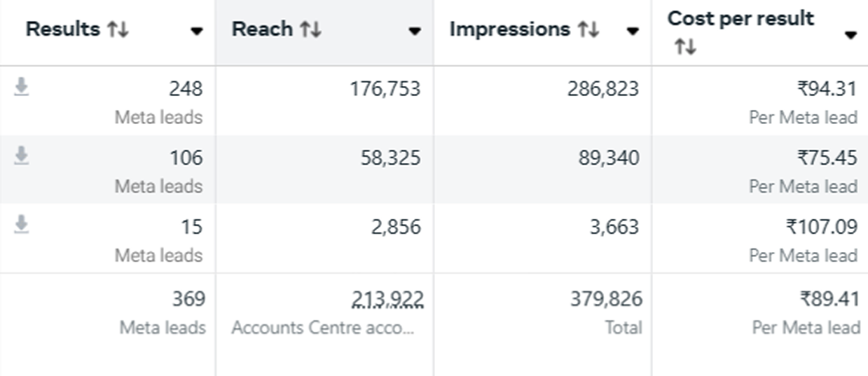Download leads for the 15 results row

(x=22, y=225)
